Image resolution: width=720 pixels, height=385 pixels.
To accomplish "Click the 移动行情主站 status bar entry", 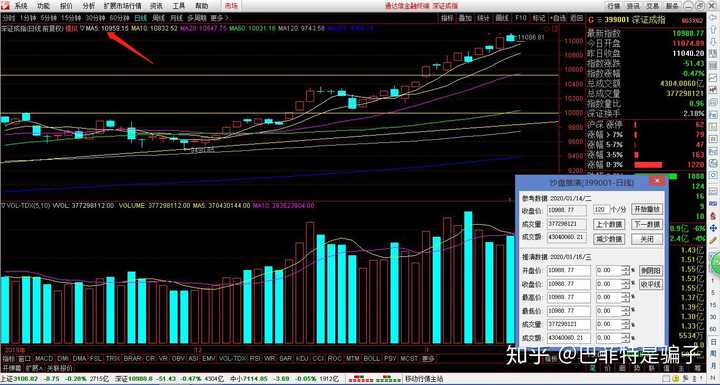I will click(x=424, y=379).
